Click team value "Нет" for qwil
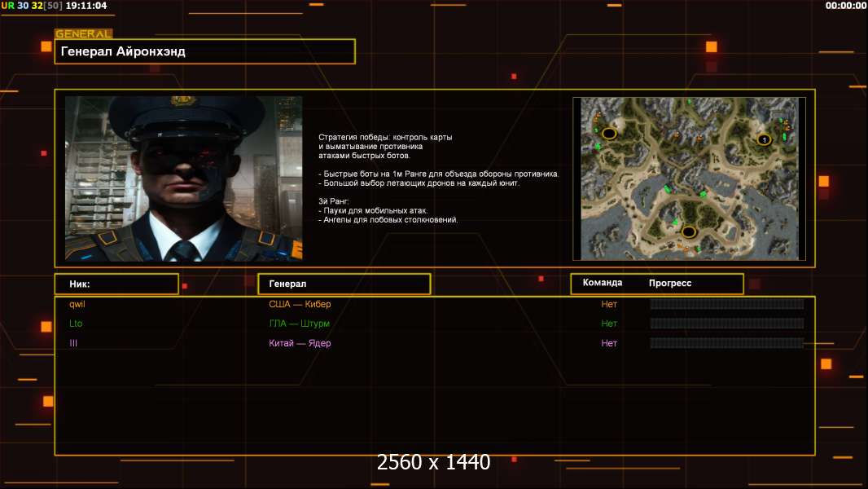Image resolution: width=868 pixels, height=489 pixels. click(609, 304)
